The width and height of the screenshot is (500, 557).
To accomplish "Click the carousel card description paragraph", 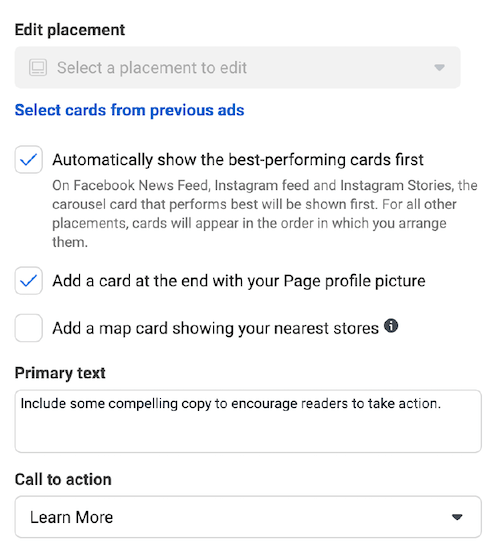I will (265, 214).
